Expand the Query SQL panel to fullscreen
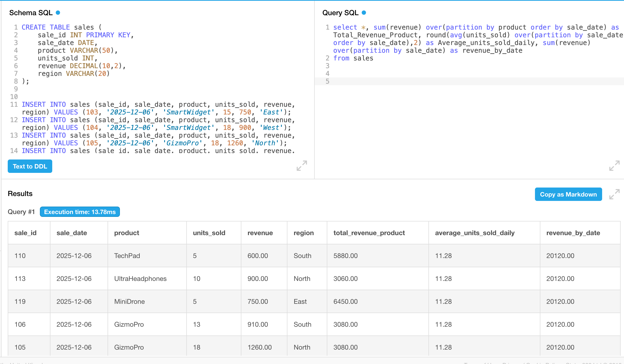Image resolution: width=624 pixels, height=364 pixels. [x=614, y=166]
